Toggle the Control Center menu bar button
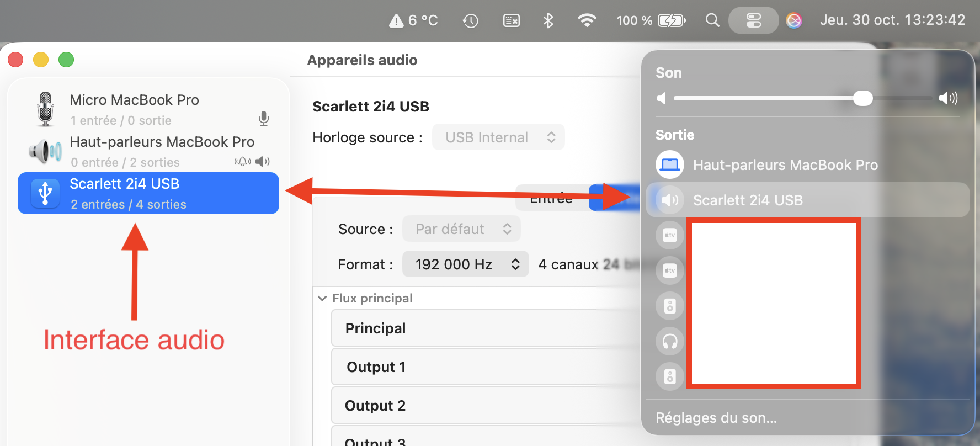Image resolution: width=980 pixels, height=446 pixels. point(753,21)
